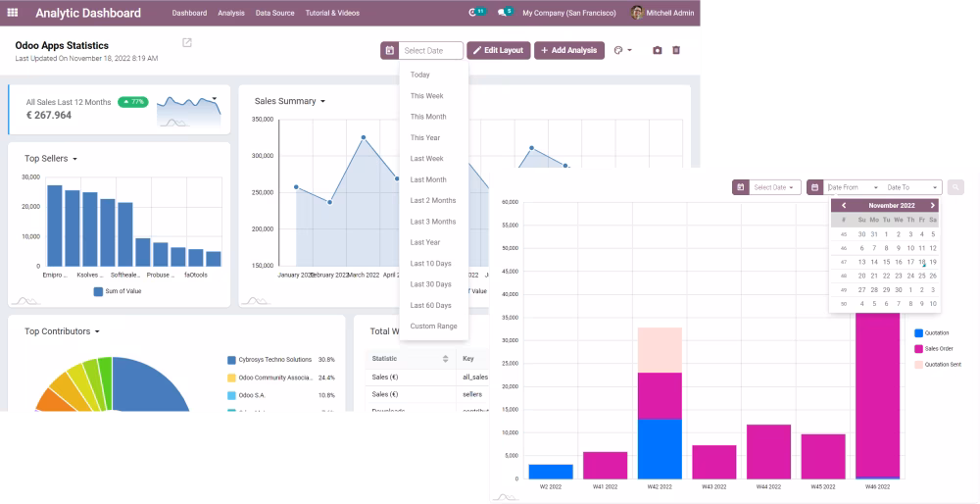Expand the Top Sellers dropdown arrow
980x504 pixels.
tap(75, 160)
